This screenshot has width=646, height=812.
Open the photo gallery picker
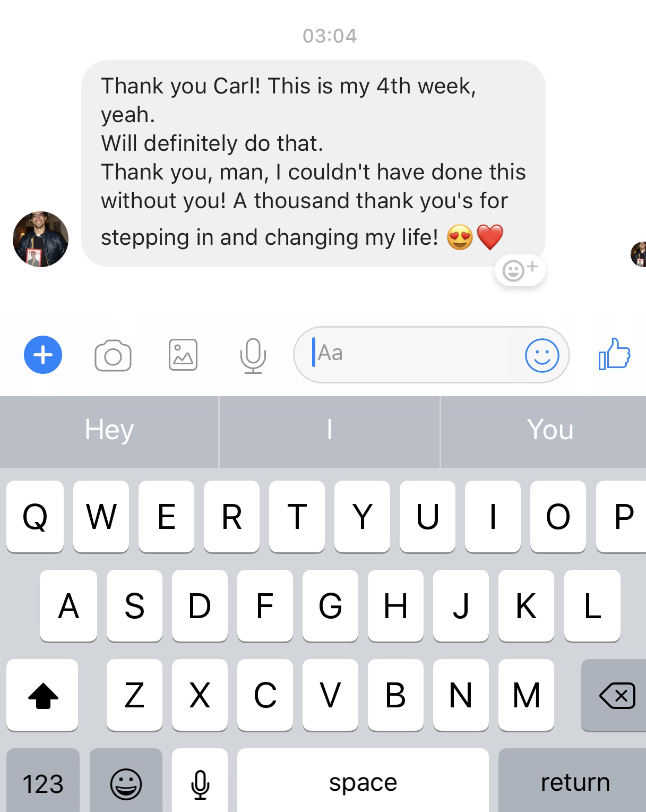183,355
